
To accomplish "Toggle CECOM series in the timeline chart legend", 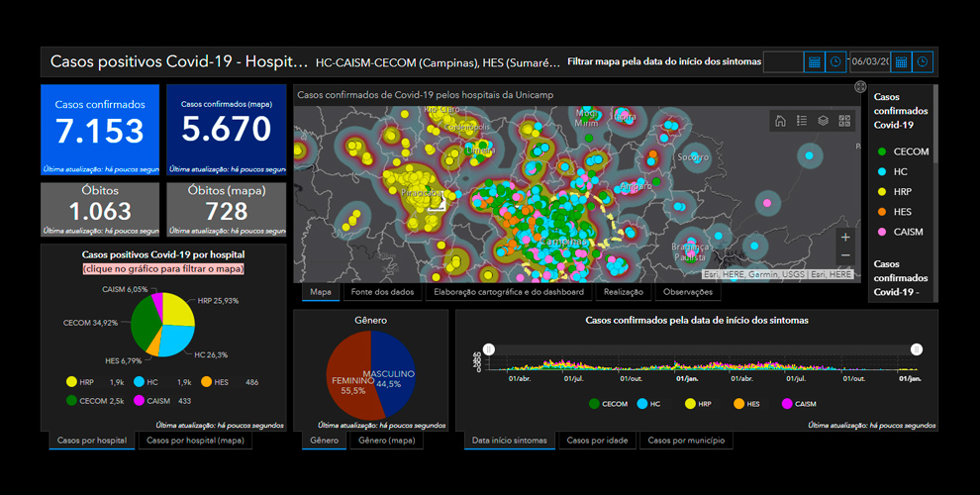I will tap(607, 404).
